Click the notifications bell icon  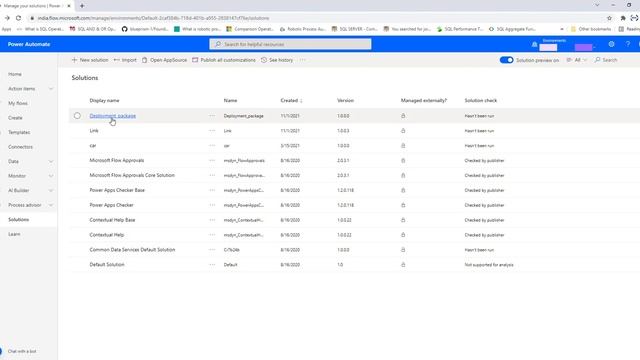tap(534, 44)
